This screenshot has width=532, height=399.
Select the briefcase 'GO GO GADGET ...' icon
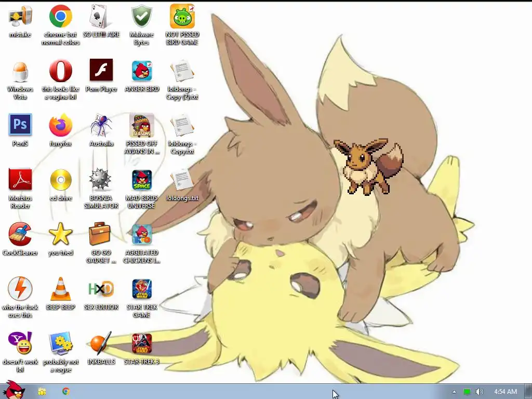click(x=100, y=233)
